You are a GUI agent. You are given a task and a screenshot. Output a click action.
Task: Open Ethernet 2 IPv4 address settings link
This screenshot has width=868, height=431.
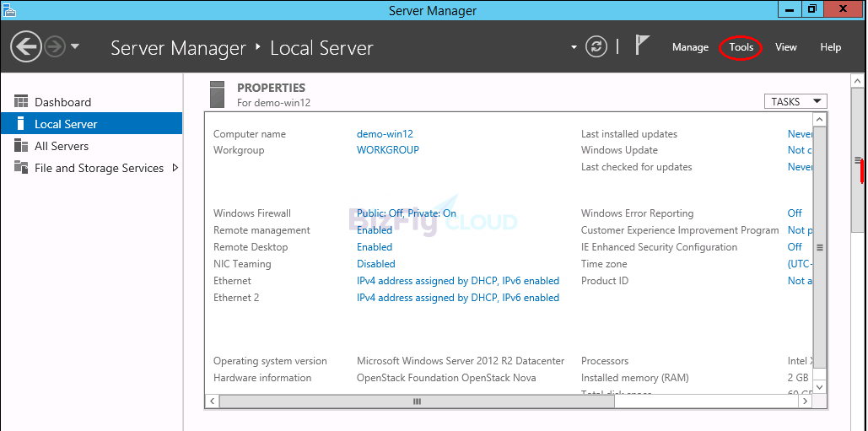pos(458,298)
